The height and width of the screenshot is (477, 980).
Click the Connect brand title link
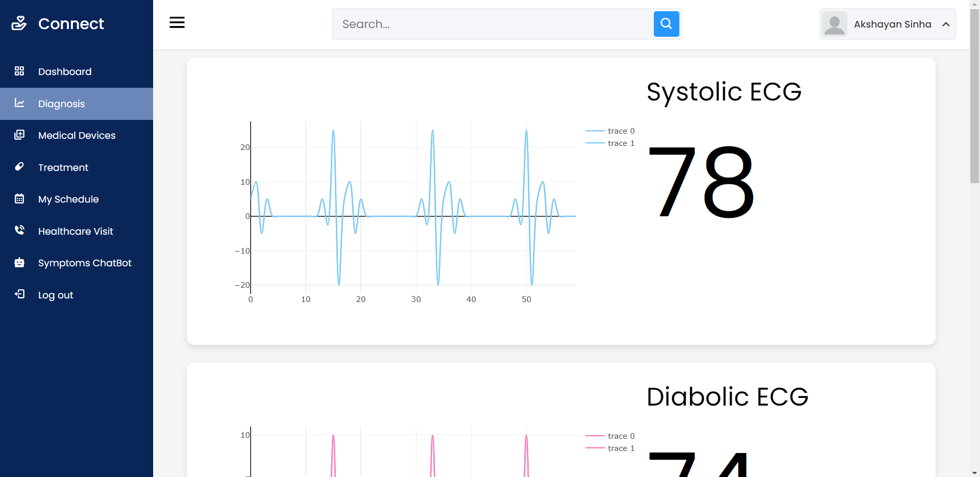pyautogui.click(x=71, y=23)
